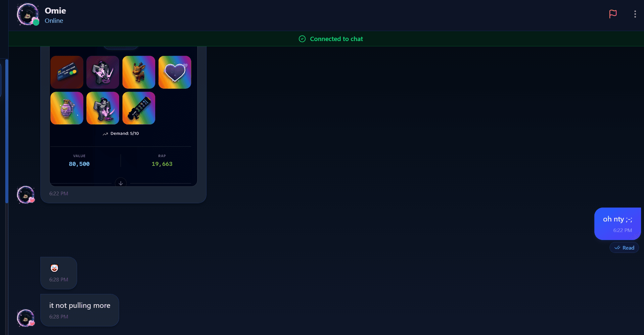644x335 pixels.
Task: Click the 'oh nty ;-;' sent message
Action: coord(618,223)
